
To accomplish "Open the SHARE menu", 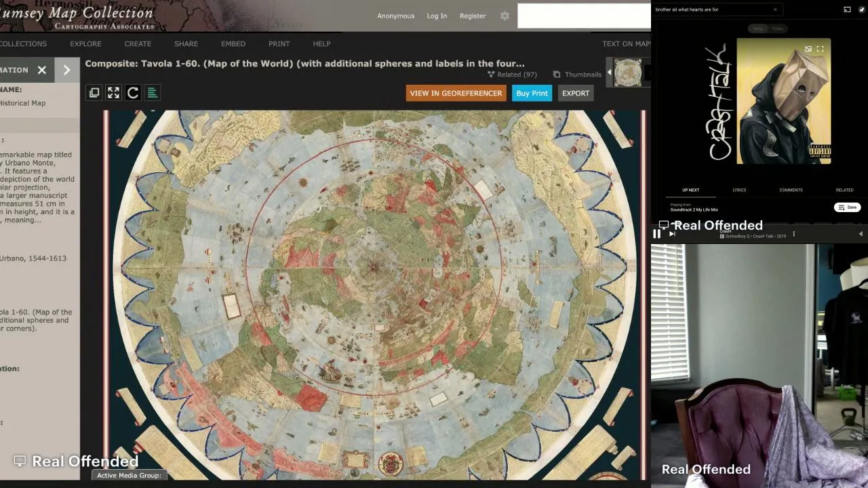I will [186, 43].
